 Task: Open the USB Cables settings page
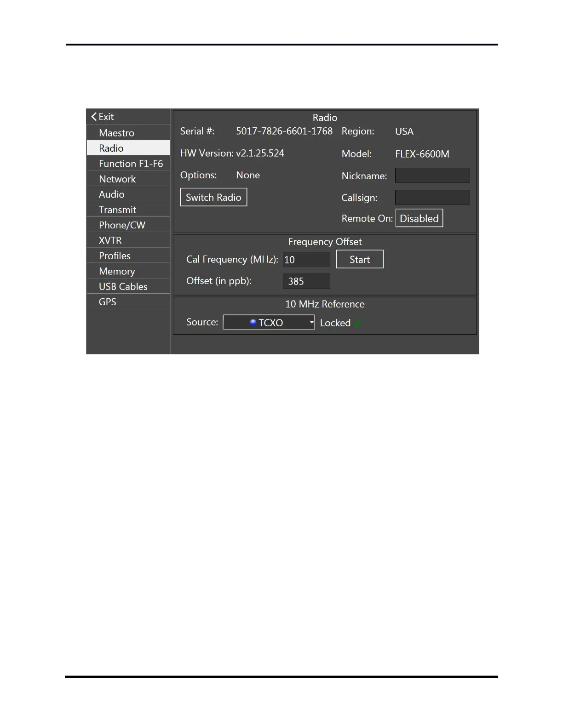click(x=128, y=286)
